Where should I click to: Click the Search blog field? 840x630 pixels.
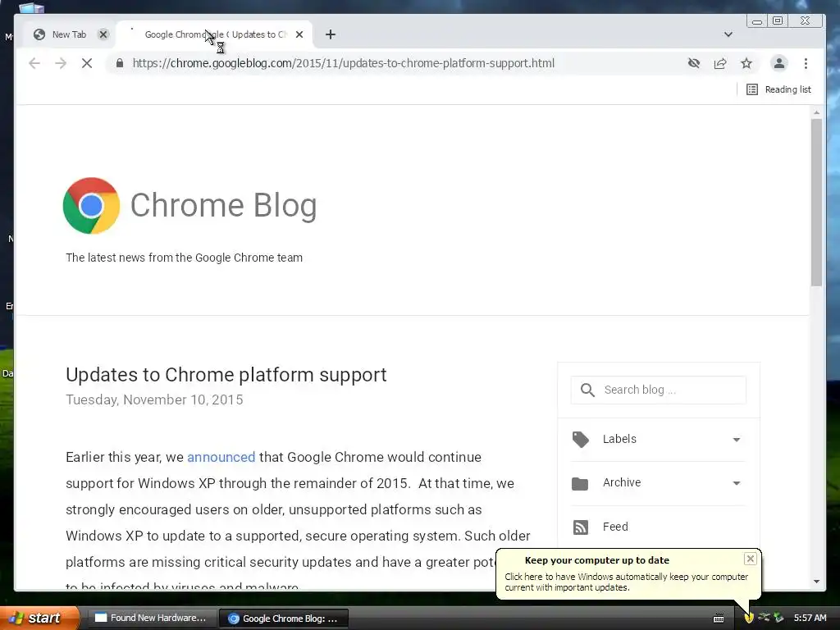coord(659,390)
